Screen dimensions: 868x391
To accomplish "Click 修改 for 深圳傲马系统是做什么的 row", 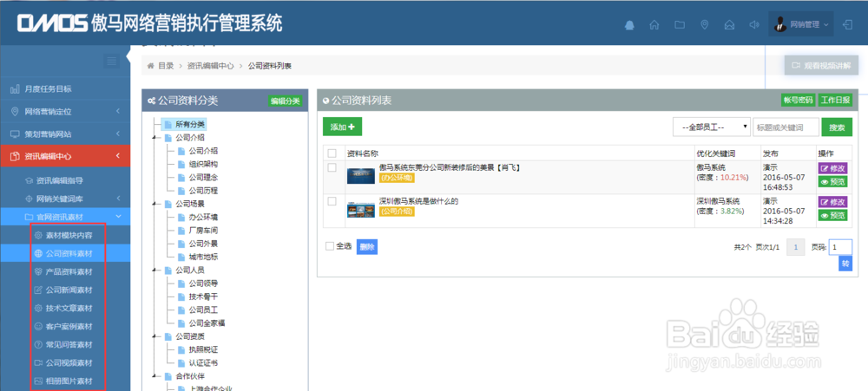I will (x=832, y=202).
